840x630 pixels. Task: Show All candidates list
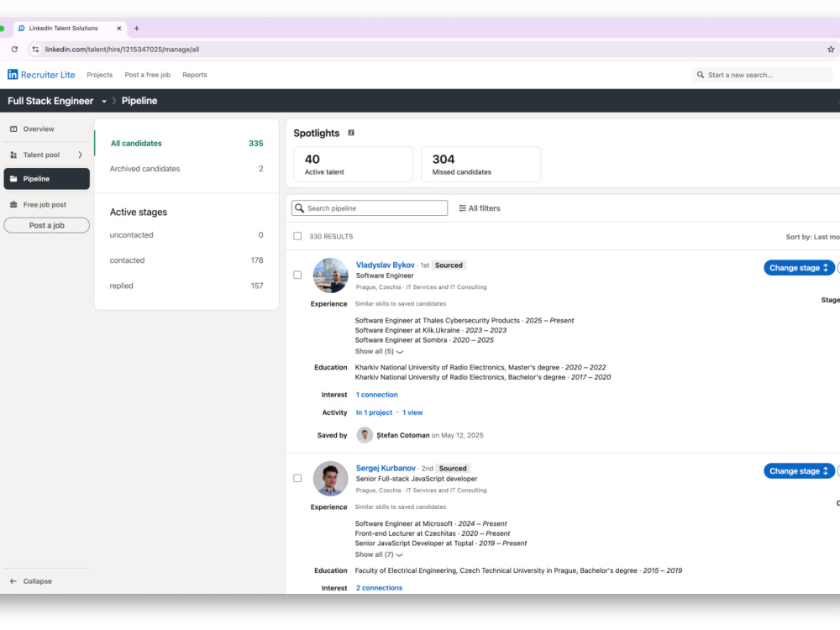pyautogui.click(x=186, y=144)
